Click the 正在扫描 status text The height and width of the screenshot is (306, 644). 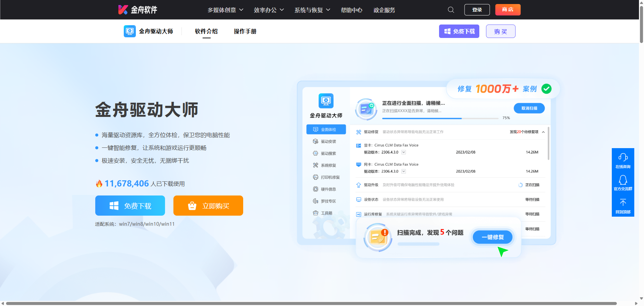pos(532,185)
